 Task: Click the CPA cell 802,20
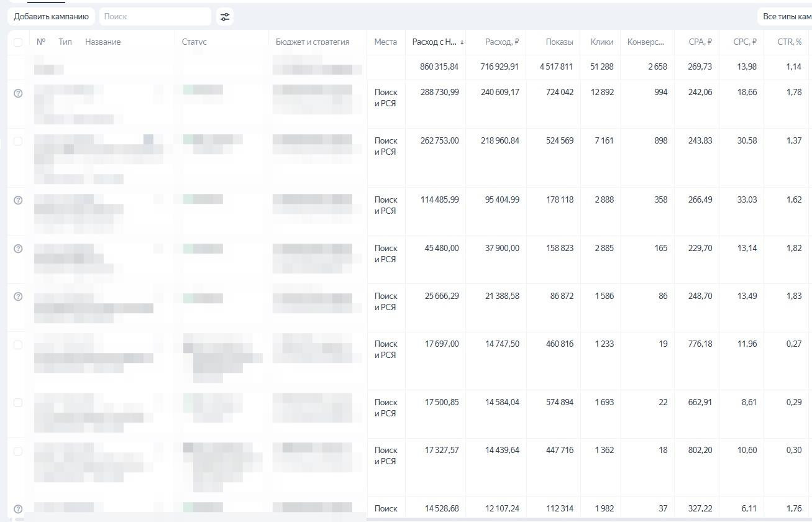(700, 450)
